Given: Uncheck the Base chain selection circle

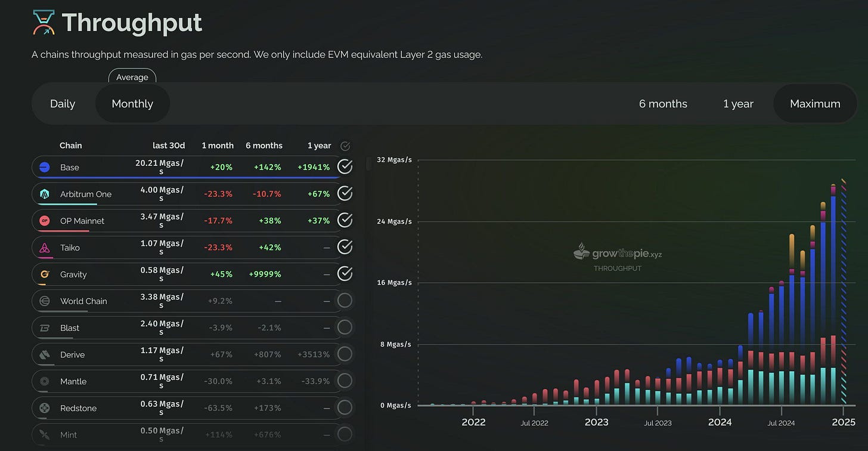Looking at the screenshot, I should tap(345, 167).
